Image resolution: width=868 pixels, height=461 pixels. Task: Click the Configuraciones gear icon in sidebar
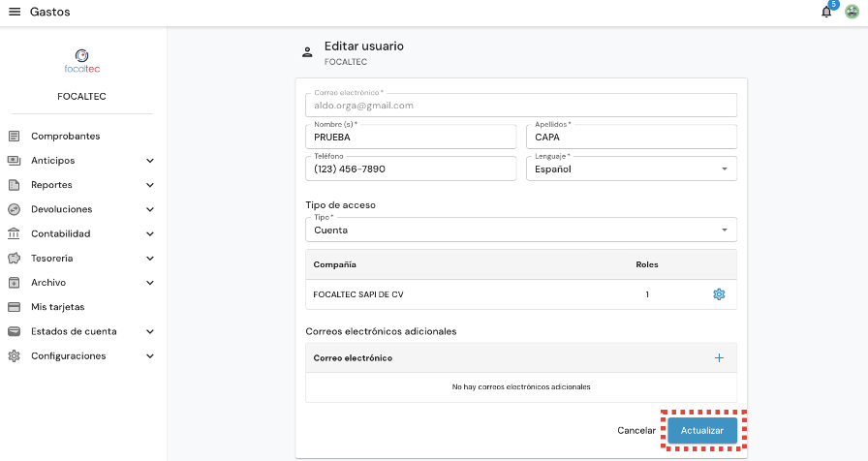[14, 355]
